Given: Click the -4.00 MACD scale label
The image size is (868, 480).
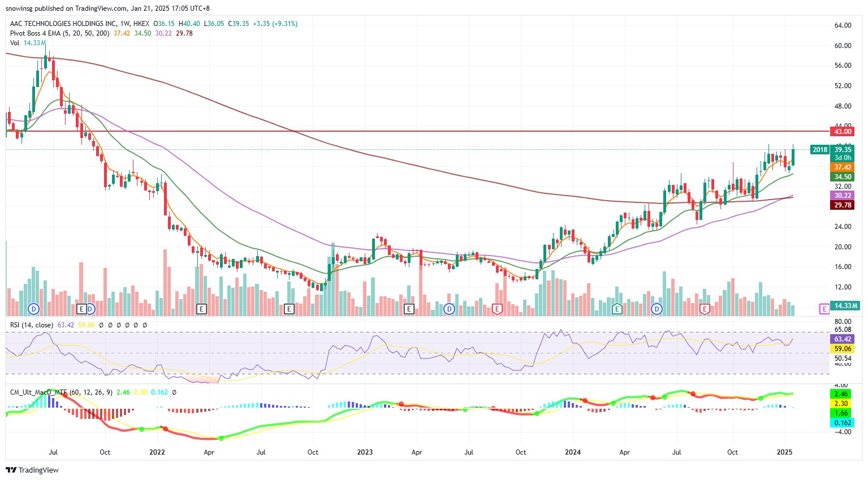Looking at the screenshot, I should click(843, 432).
